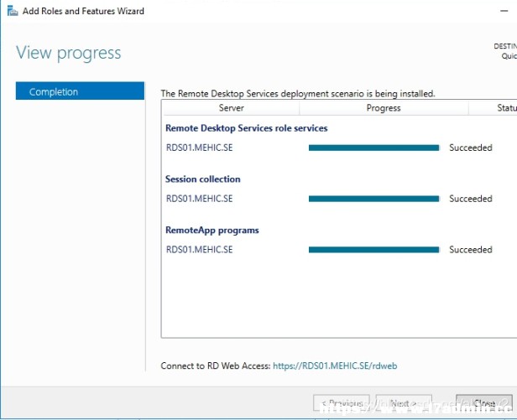Click the Next button
517x420 pixels.
[x=404, y=403]
